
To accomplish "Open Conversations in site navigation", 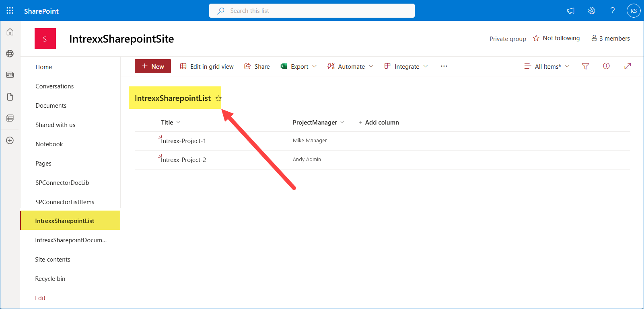I will 55,86.
